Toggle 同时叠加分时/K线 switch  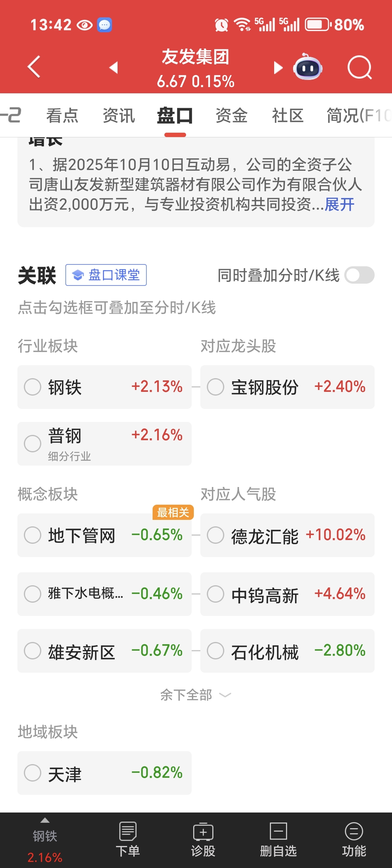point(359,275)
